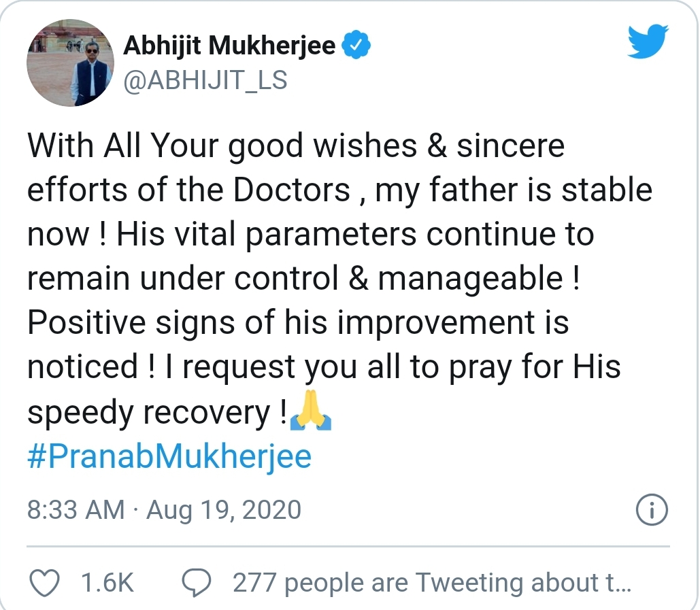Click the Twitter bird logo
The width and height of the screenshot is (700, 610).
648,41
